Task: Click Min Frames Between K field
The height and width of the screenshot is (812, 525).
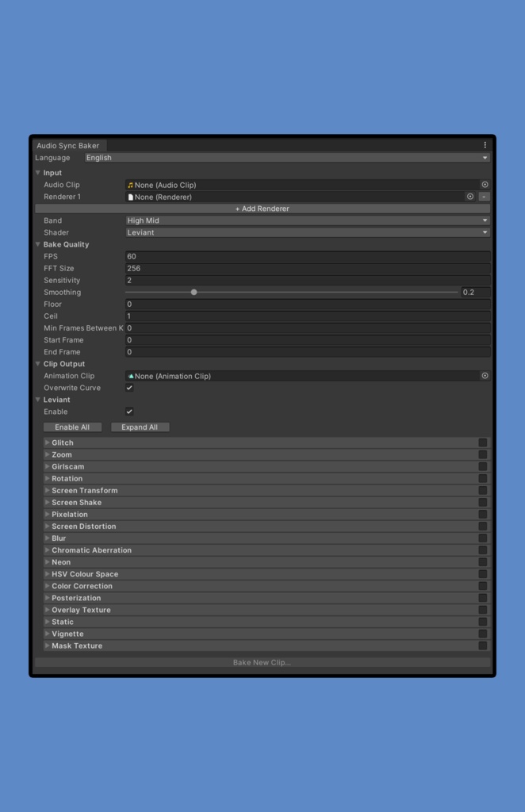Action: click(308, 328)
